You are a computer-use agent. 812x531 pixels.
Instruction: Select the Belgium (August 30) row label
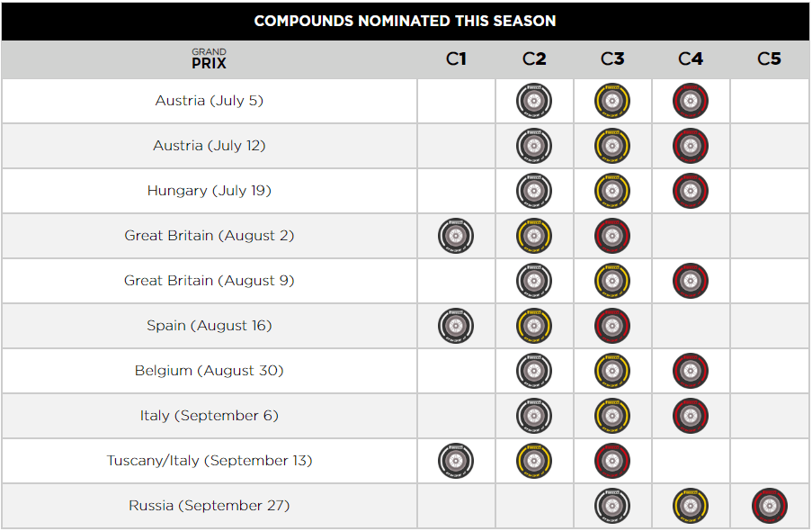coord(210,370)
